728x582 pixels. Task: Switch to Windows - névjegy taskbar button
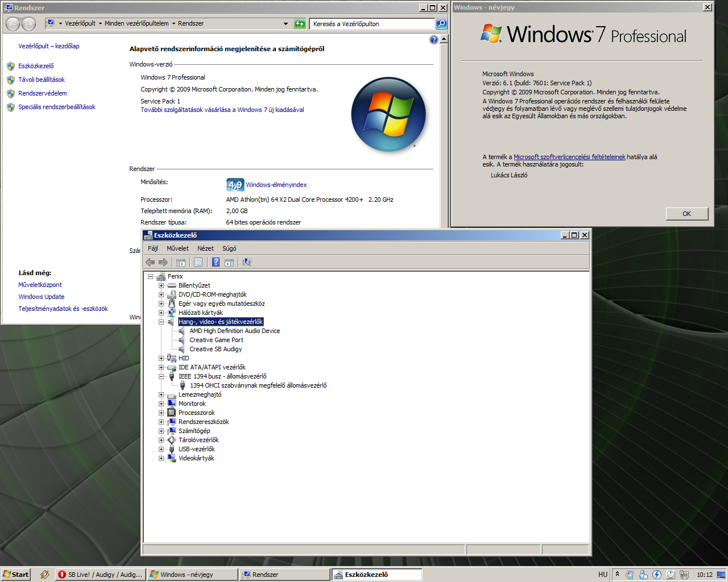click(192, 575)
